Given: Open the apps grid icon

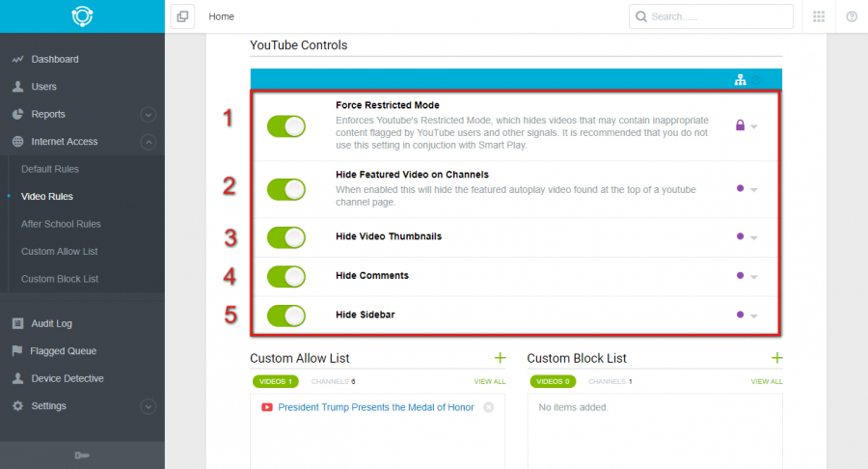Looking at the screenshot, I should [819, 16].
